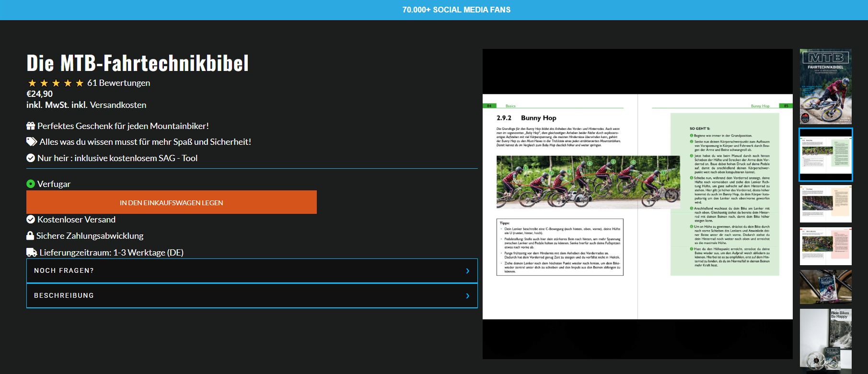The width and height of the screenshot is (868, 374).
Task: Click the delivery truck icon beside Lieferungzeitraum
Action: tap(32, 252)
